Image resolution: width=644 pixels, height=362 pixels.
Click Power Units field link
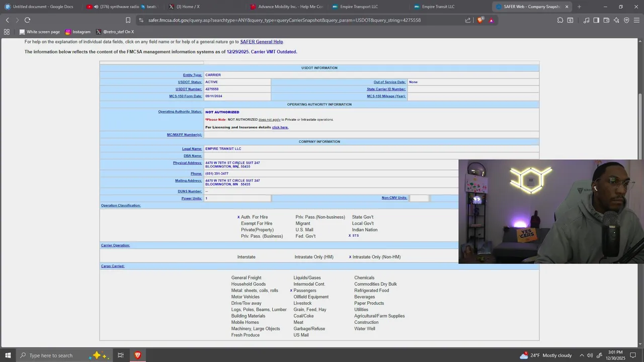[x=192, y=198]
